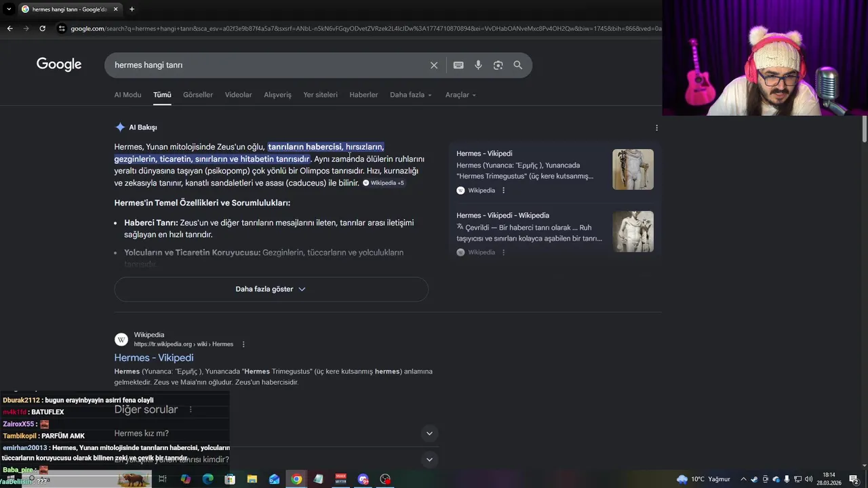Open the volume control in system tray
Screen dimensions: 868x488
click(808, 479)
